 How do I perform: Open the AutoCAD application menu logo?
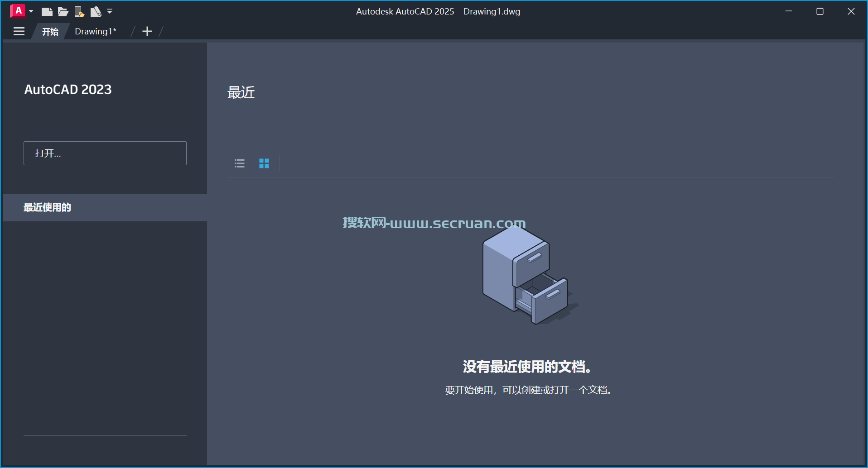tap(18, 11)
